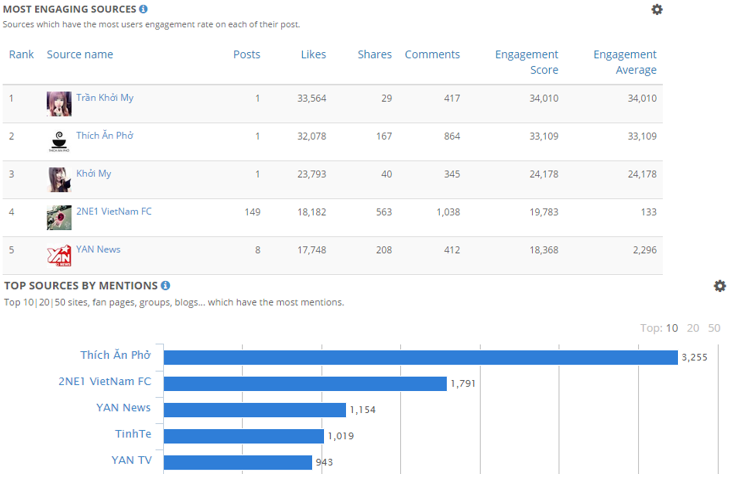Click the 3,255 mentions value label
The width and height of the screenshot is (733, 482).
click(x=694, y=357)
